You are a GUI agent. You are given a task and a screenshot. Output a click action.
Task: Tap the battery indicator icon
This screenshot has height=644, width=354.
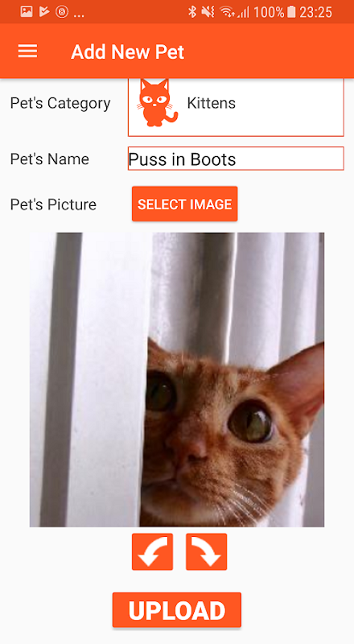pyautogui.click(x=291, y=12)
